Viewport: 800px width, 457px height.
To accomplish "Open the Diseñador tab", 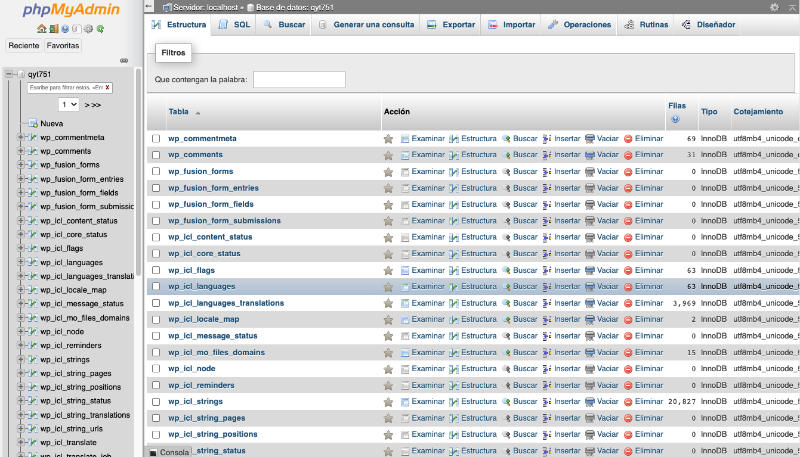I will (x=709, y=24).
